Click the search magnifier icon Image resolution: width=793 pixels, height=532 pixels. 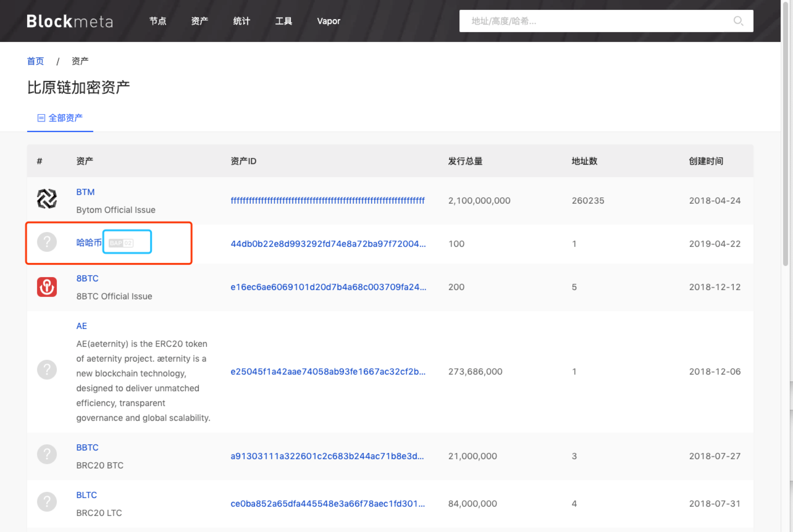(738, 21)
